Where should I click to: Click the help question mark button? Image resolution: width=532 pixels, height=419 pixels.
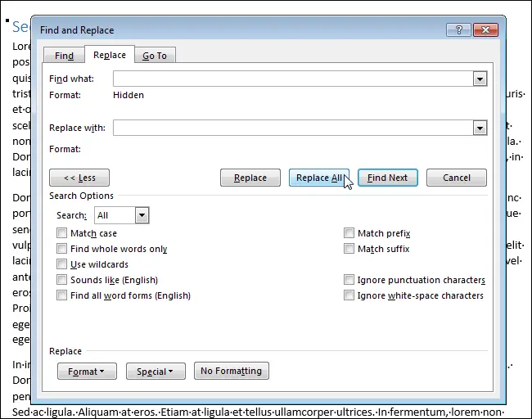pyautogui.click(x=458, y=29)
